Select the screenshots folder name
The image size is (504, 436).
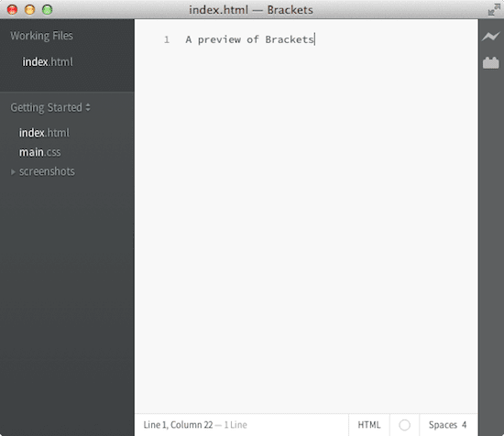[x=47, y=171]
